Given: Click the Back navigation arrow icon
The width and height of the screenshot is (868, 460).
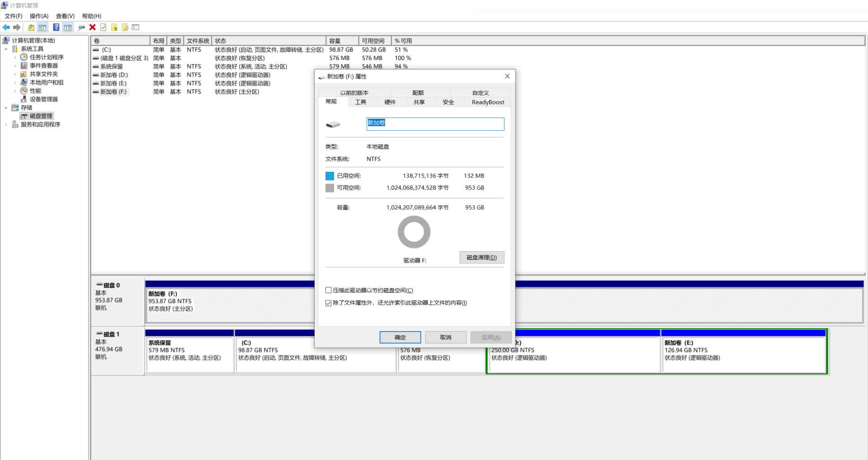Looking at the screenshot, I should click(6, 27).
